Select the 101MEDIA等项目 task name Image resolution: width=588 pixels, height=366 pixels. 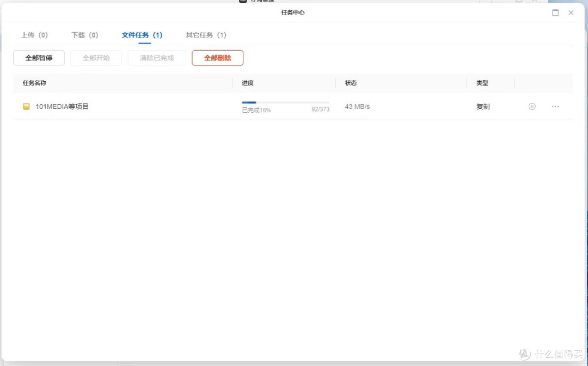(62, 107)
